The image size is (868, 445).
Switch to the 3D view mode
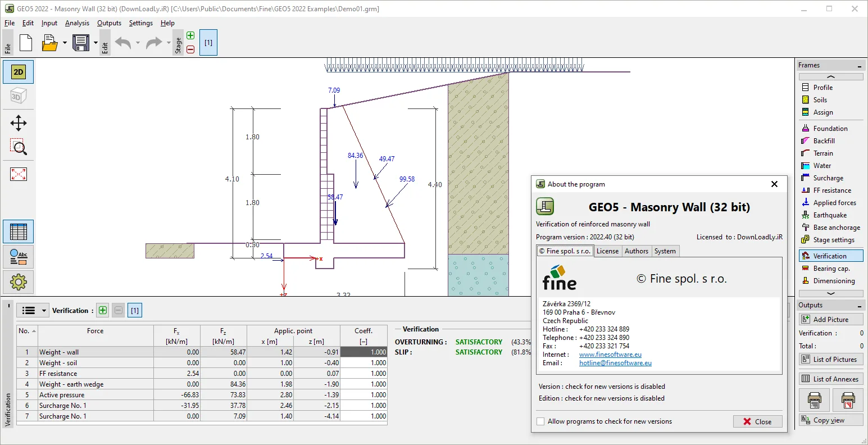click(x=19, y=97)
